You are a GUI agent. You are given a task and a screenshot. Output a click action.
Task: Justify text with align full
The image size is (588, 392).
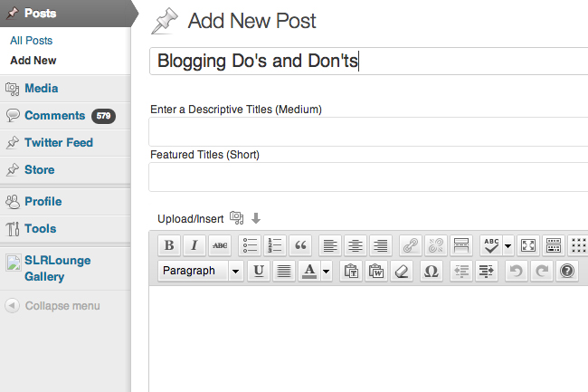click(284, 271)
